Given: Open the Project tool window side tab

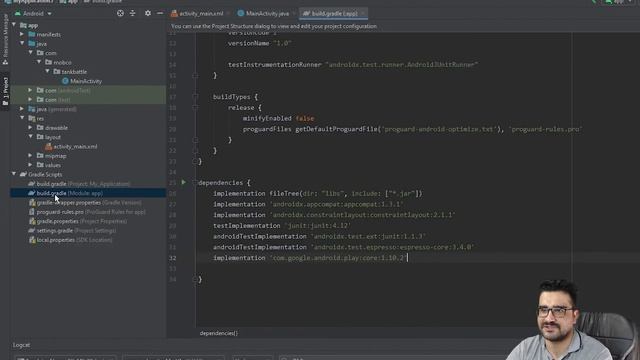Looking at the screenshot, I should pos(5,92).
